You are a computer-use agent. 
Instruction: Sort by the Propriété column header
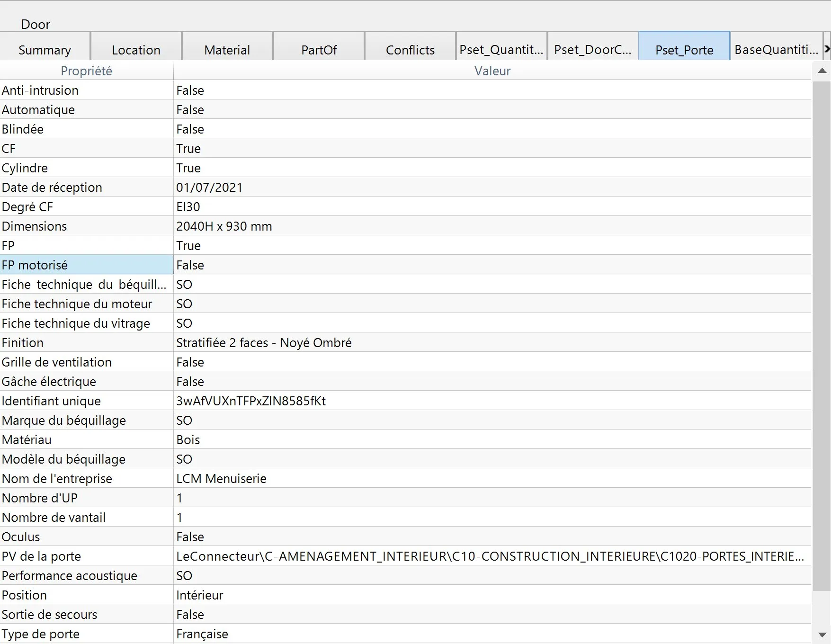(x=87, y=71)
